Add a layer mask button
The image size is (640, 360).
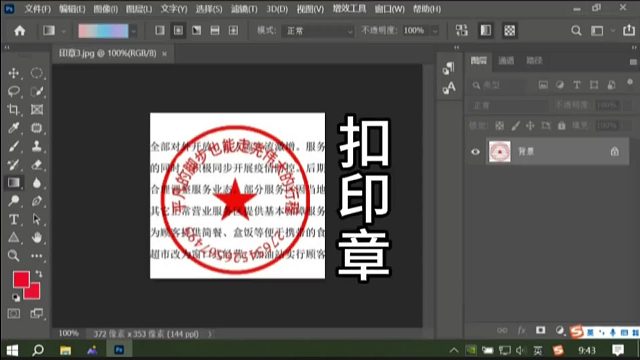point(540,330)
